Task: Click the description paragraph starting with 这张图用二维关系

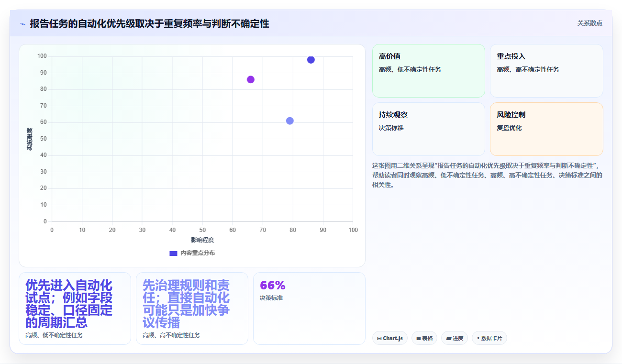Action: pyautogui.click(x=487, y=175)
